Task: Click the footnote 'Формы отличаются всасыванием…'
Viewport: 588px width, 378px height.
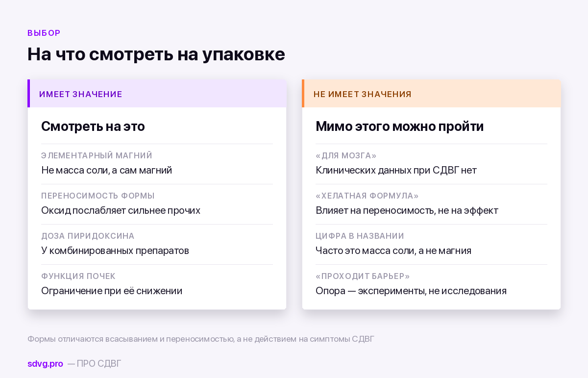Action: point(201,339)
